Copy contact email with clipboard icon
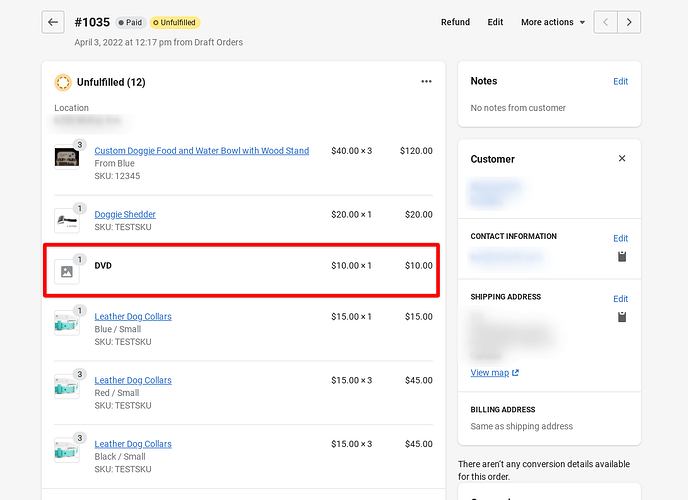 [x=621, y=257]
